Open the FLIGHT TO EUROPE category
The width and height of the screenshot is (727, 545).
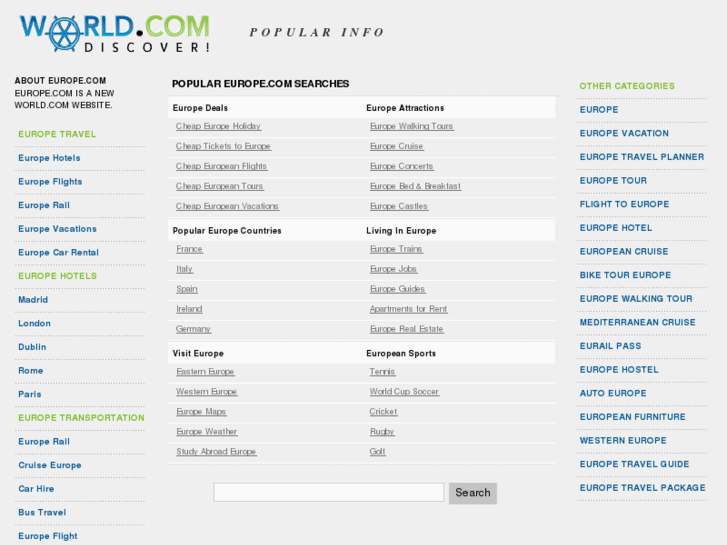625,205
